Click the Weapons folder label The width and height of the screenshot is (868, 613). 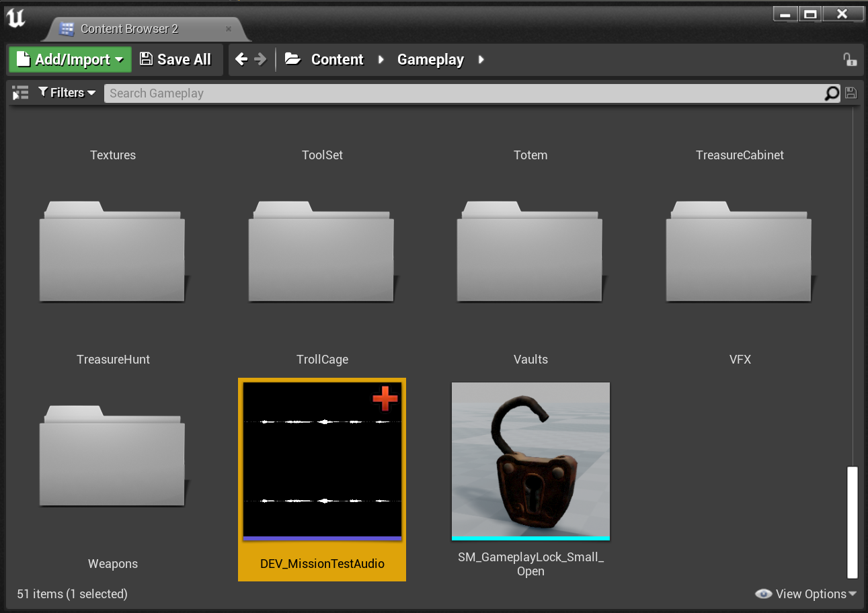[113, 564]
